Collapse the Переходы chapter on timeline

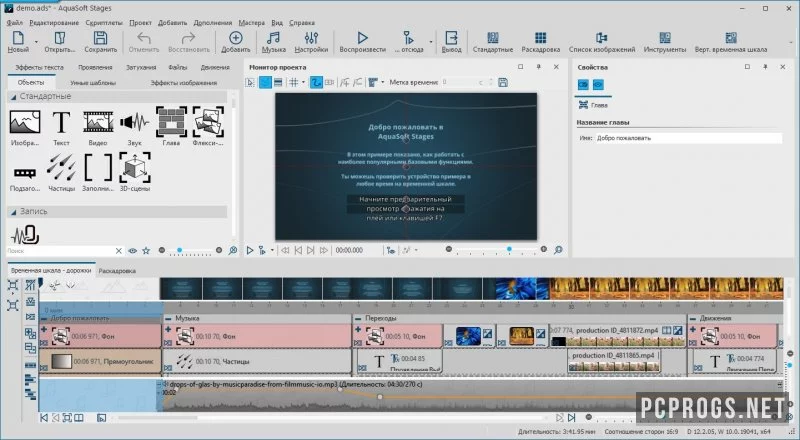pos(359,318)
